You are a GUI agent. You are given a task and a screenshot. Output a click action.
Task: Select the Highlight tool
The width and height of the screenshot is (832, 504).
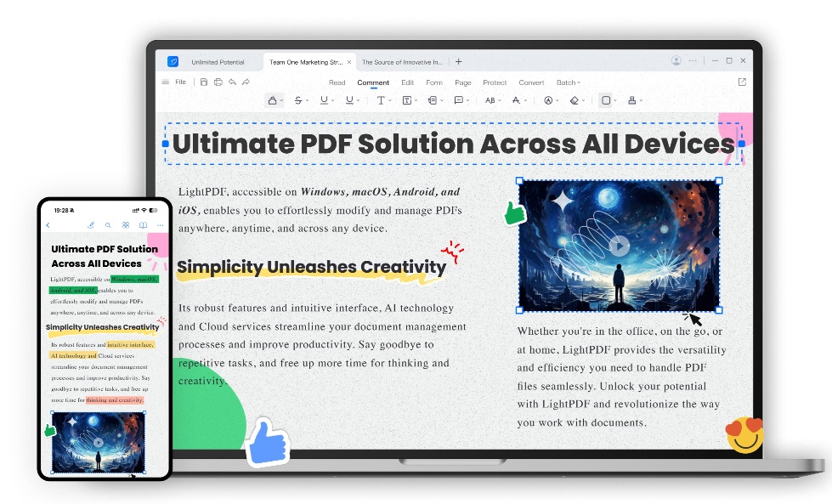[x=272, y=100]
